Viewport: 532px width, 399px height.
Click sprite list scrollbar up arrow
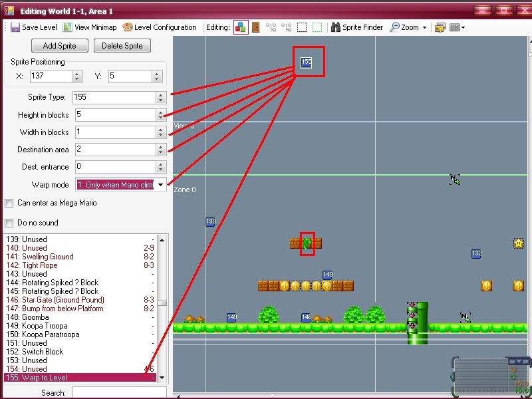(x=162, y=240)
